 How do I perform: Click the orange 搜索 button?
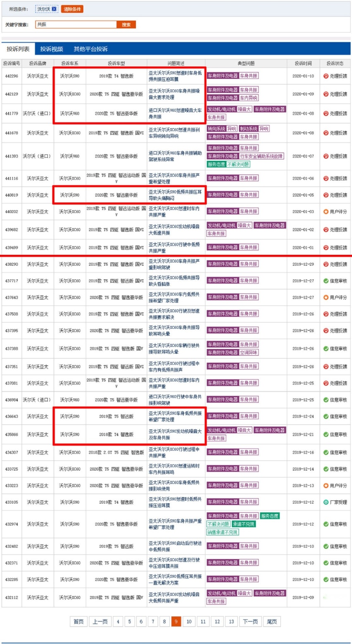click(126, 24)
